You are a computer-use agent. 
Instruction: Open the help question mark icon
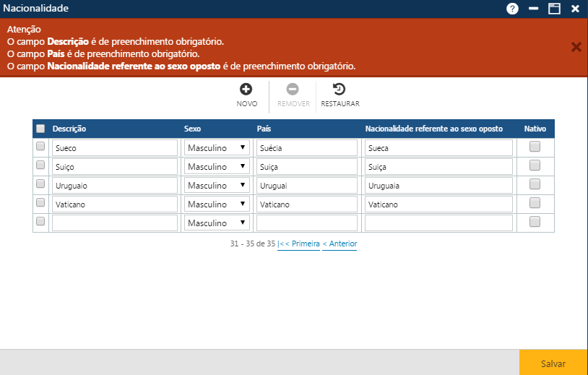coord(513,9)
